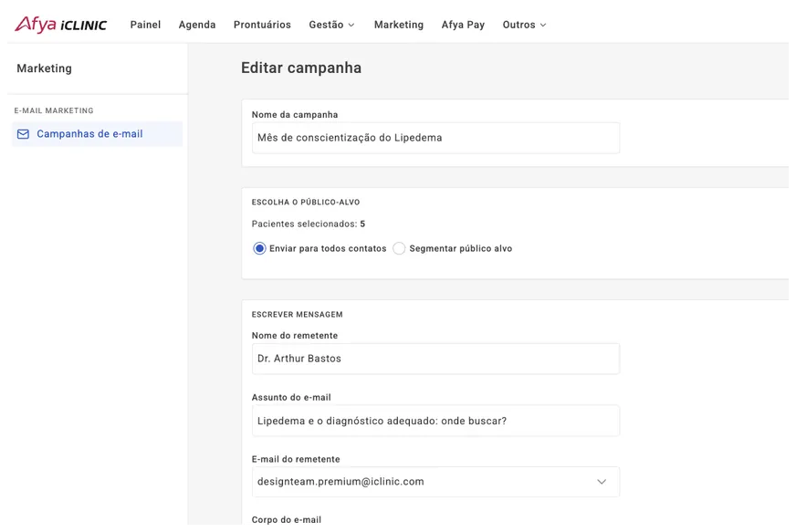Click the Afya iClinic logo
This screenshot has width=796, height=532.
[x=61, y=25]
